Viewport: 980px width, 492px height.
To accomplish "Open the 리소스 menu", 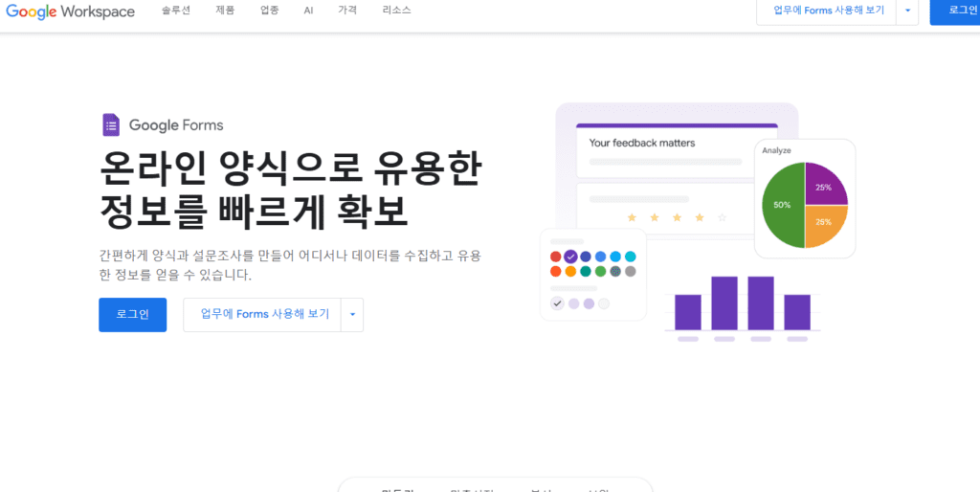I will (x=397, y=11).
